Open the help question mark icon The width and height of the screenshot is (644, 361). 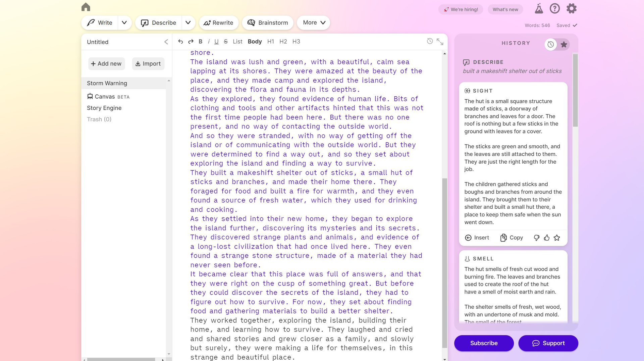pyautogui.click(x=555, y=8)
